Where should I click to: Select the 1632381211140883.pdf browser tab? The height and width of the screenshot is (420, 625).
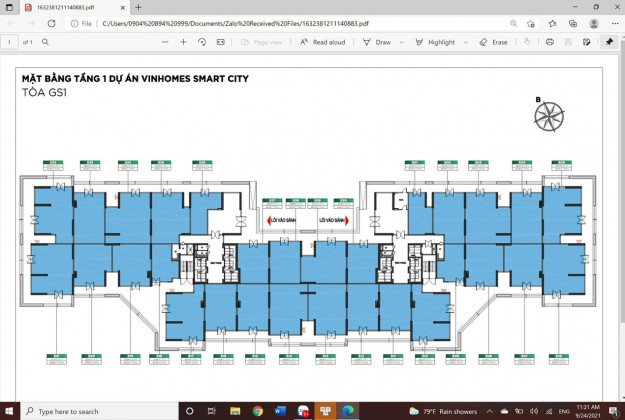pos(74,8)
